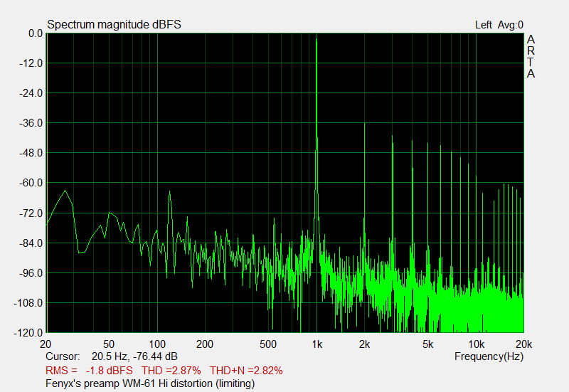Viewport: 569px width, 392px height.
Task: Click the 200 Hz frequency axis label
Action: 205,344
